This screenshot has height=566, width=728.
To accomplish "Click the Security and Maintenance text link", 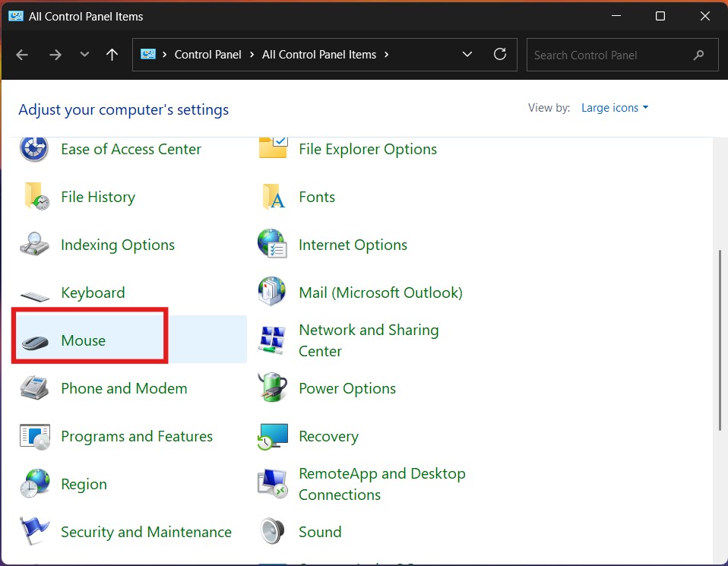I will click(146, 532).
